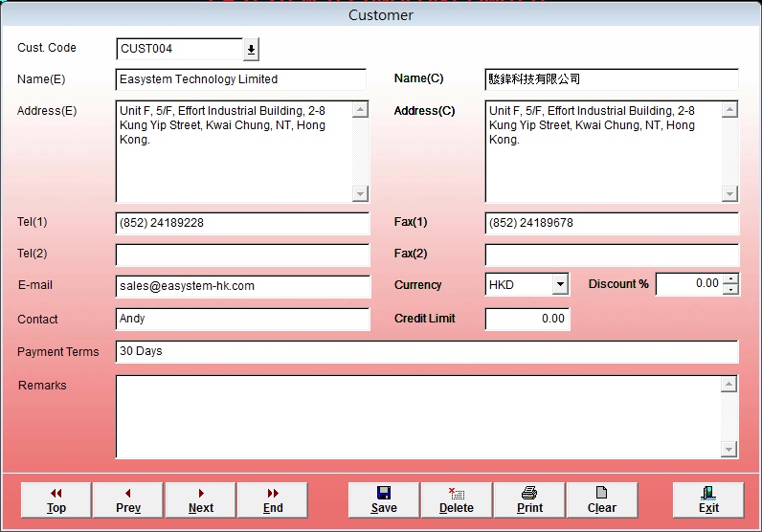Move to Next customer record
Screen dimensions: 762x532
200,499
